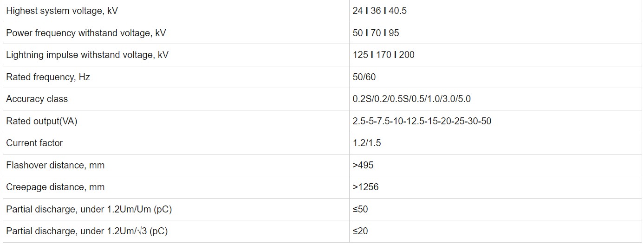This screenshot has width=644, height=244.
Task: Click the Creepage distance, mm label
Action: point(55,187)
